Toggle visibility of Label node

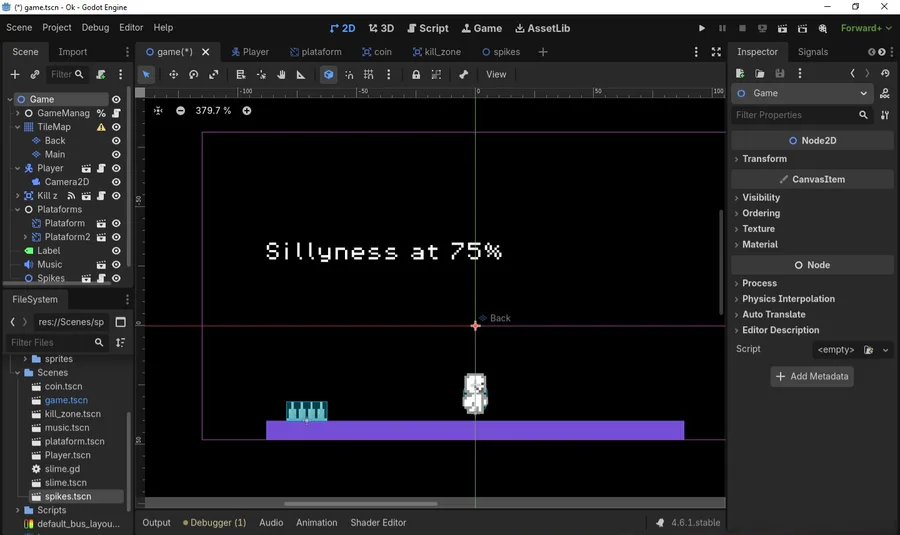[x=116, y=251]
